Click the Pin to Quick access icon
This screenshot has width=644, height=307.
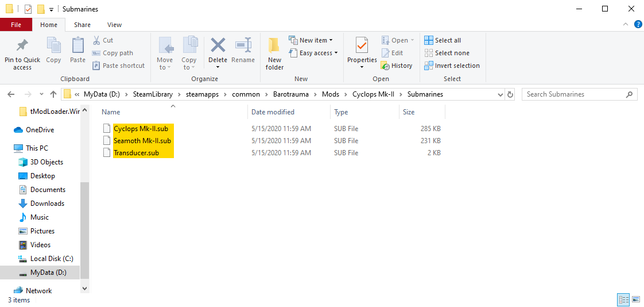(x=22, y=46)
